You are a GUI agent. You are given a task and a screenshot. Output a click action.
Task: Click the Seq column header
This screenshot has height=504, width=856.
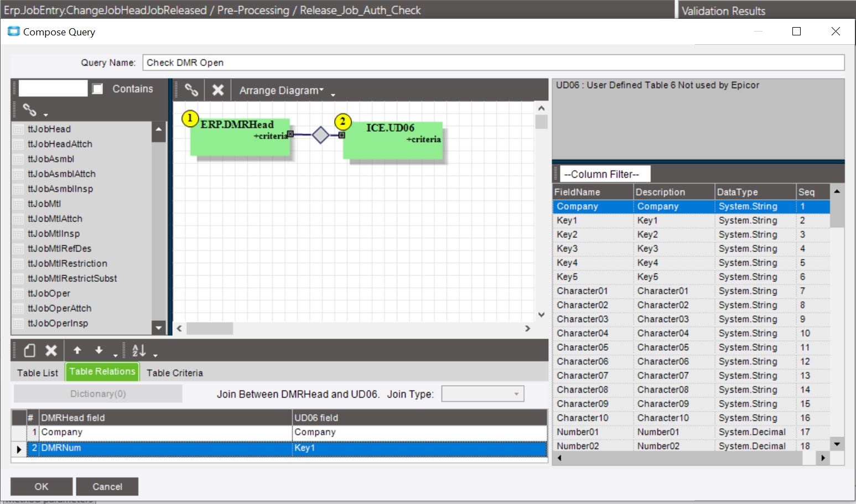click(x=813, y=192)
